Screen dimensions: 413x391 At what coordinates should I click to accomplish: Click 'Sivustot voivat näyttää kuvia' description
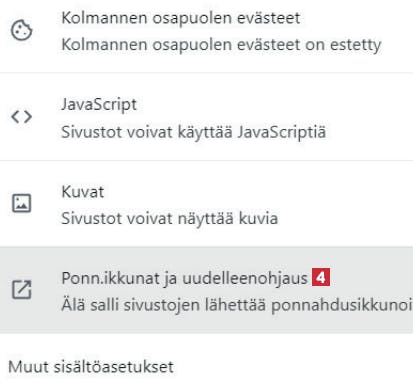tap(169, 219)
